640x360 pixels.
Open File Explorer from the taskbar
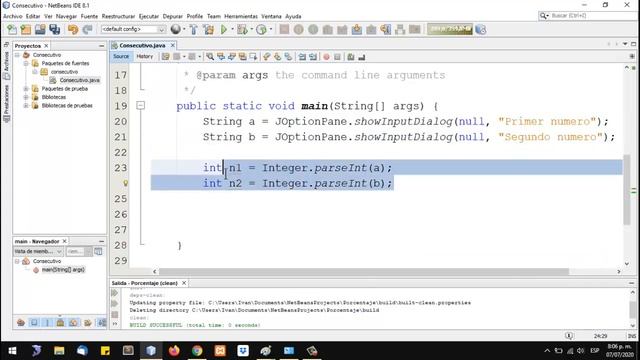pyautogui.click(x=59, y=351)
